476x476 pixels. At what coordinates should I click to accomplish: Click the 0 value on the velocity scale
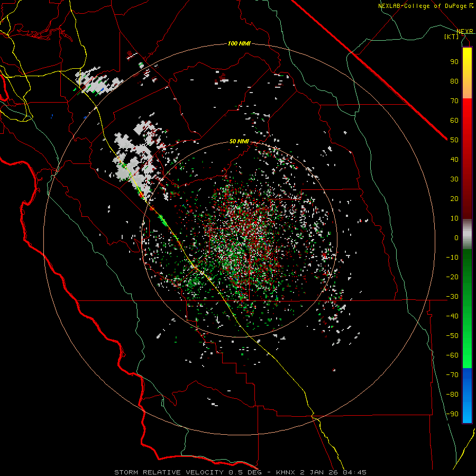click(456, 237)
